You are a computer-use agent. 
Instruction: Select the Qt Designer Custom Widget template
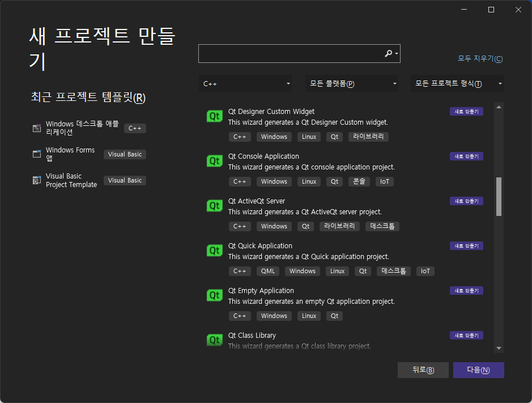pyautogui.click(x=346, y=124)
